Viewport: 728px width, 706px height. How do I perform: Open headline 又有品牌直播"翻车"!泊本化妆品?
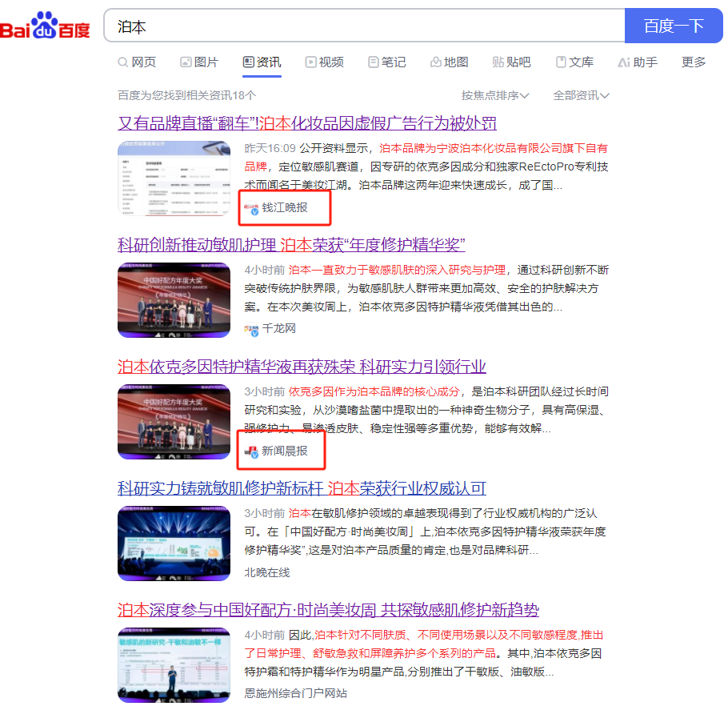(x=307, y=123)
